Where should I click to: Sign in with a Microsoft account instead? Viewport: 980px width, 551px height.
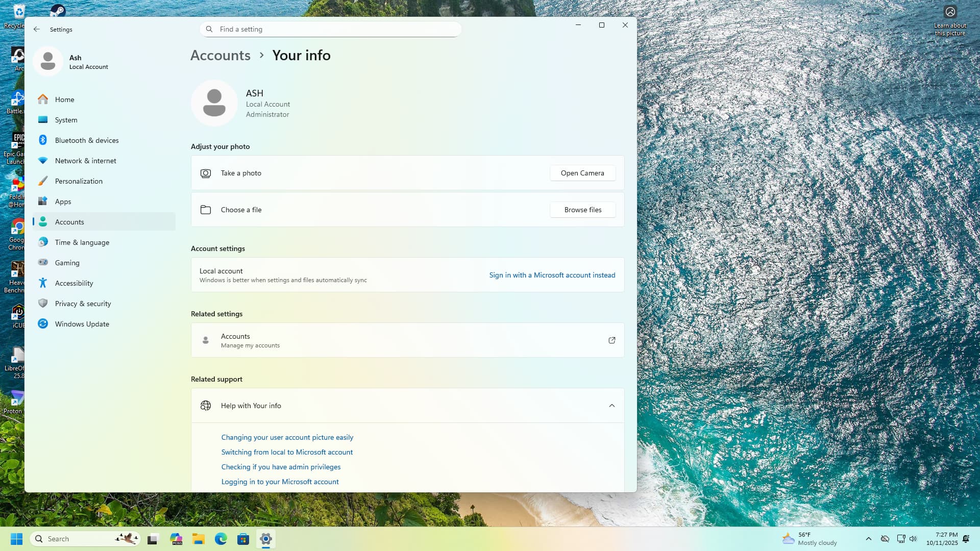(x=552, y=275)
